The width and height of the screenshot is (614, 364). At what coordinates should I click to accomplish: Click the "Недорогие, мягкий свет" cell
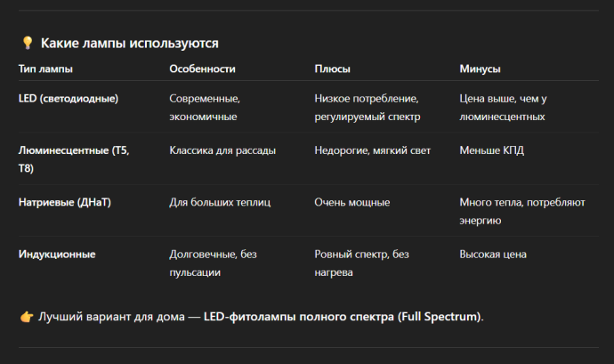pos(372,150)
